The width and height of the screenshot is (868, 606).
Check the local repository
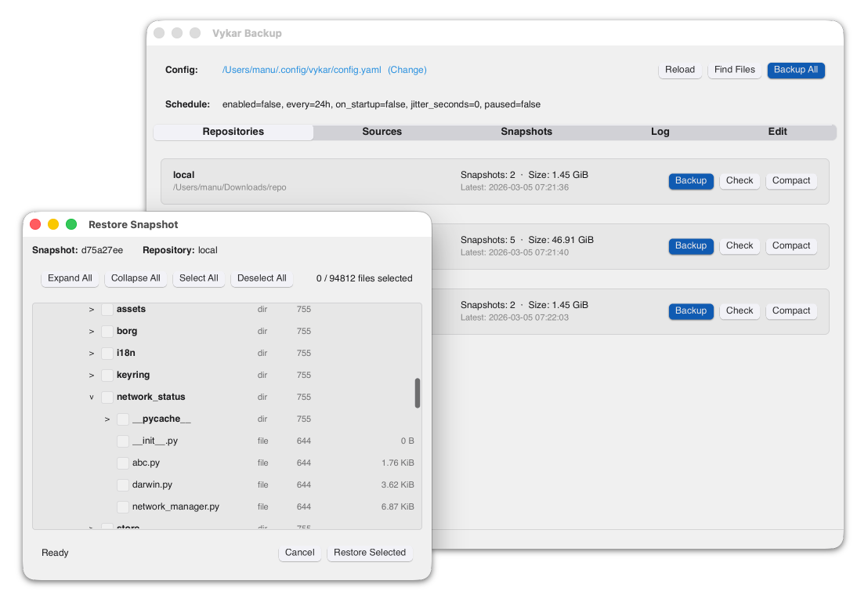tap(739, 180)
